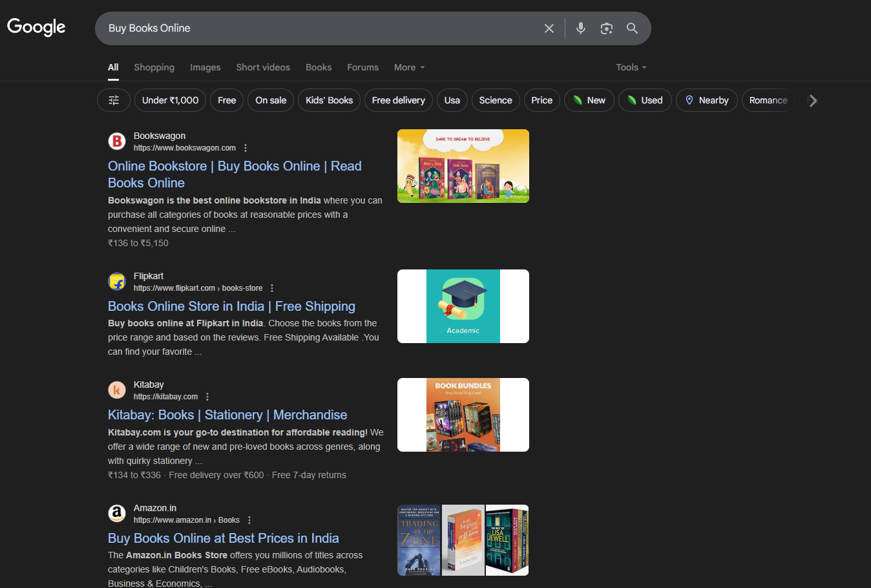Screen dimensions: 871x588
Task: Select the All results tab
Action: point(113,67)
